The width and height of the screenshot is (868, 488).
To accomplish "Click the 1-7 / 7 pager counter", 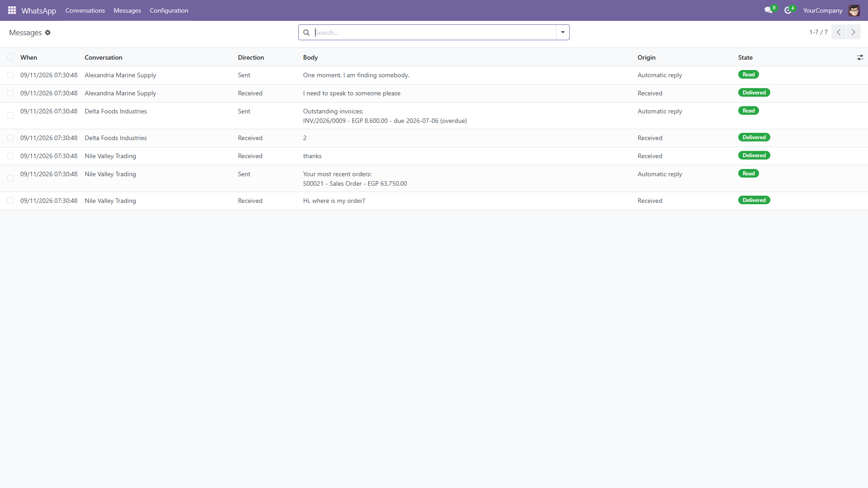I will point(818,32).
